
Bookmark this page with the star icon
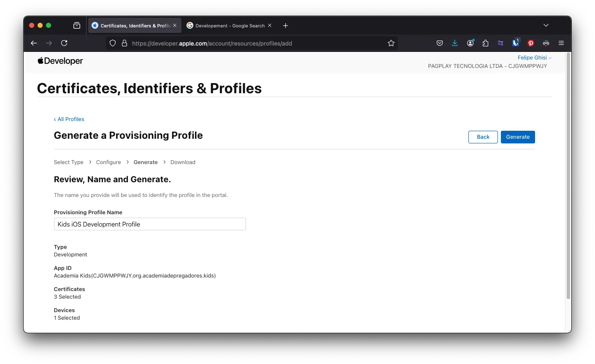coord(391,43)
